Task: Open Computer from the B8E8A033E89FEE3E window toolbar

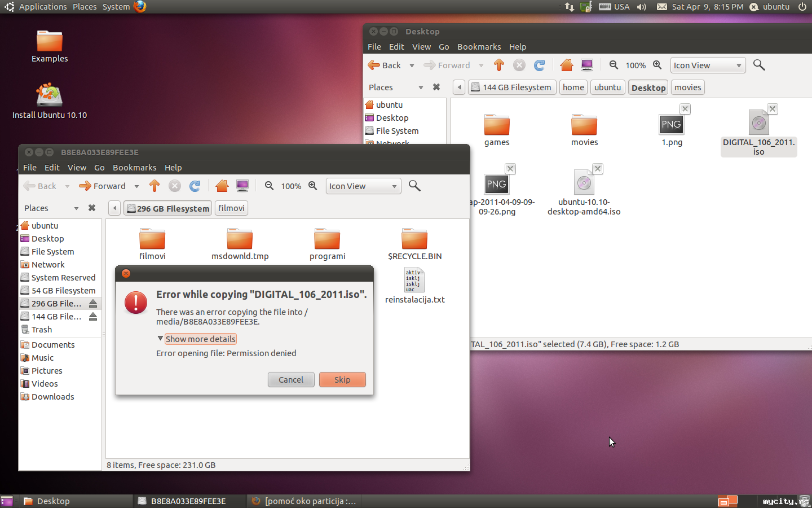Action: (x=242, y=186)
